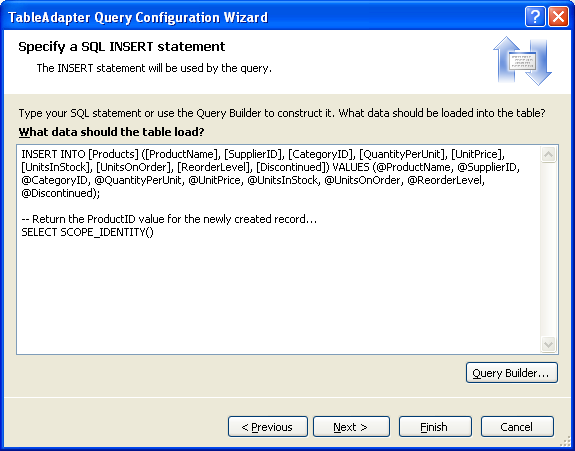The image size is (575, 451).
Task: Click 'What data should the table load?' label
Action: click(x=111, y=132)
